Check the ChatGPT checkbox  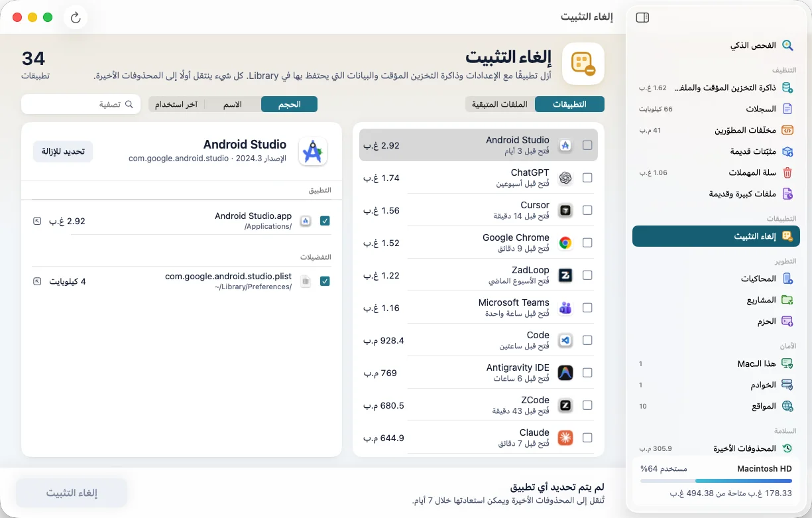click(x=587, y=178)
